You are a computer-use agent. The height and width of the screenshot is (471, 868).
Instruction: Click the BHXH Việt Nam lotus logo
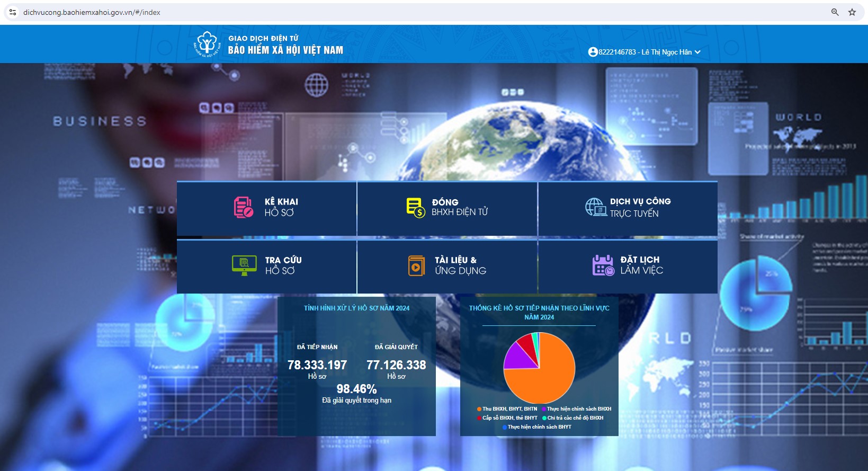pyautogui.click(x=207, y=45)
